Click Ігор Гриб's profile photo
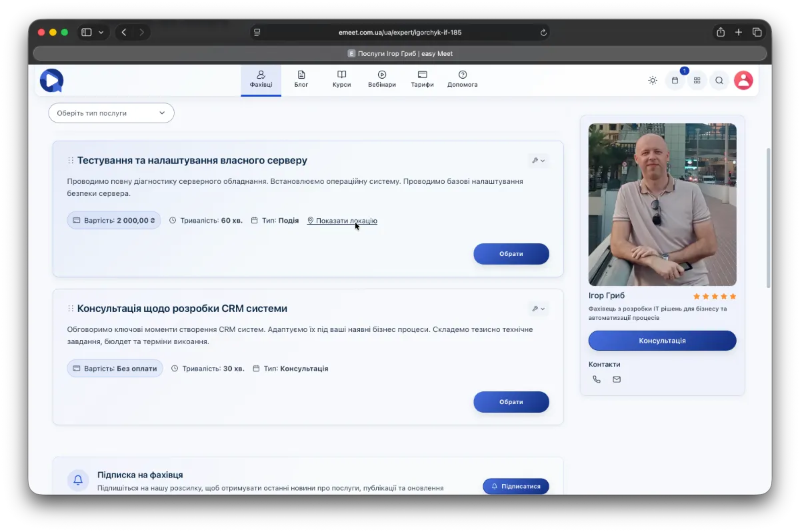800x532 pixels. pyautogui.click(x=662, y=205)
